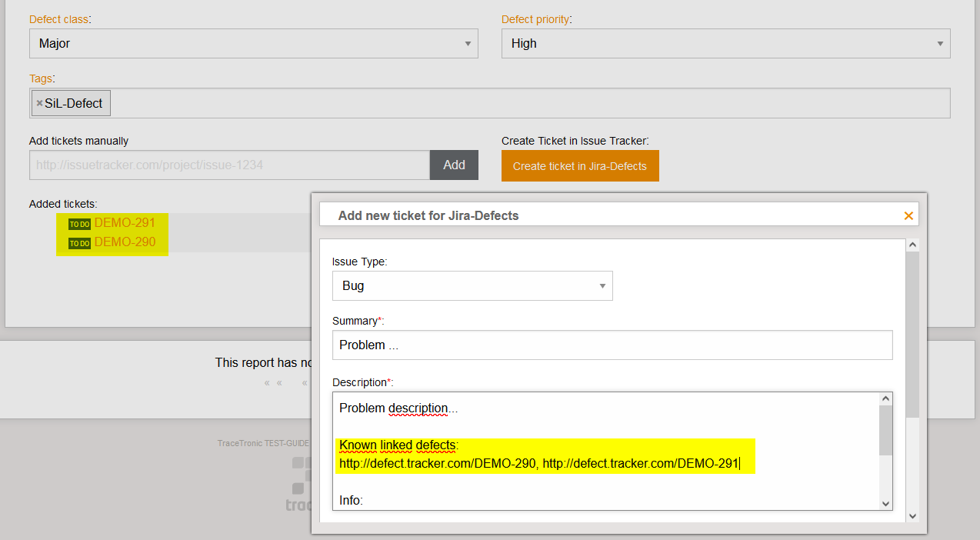Close the Add new ticket dialog
Screen dimensions: 980x540
[x=908, y=216]
